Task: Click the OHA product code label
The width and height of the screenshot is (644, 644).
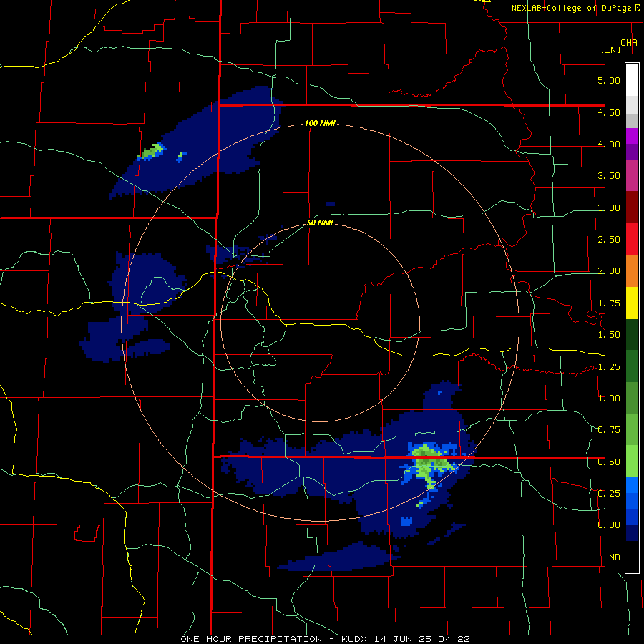Action: (x=629, y=42)
